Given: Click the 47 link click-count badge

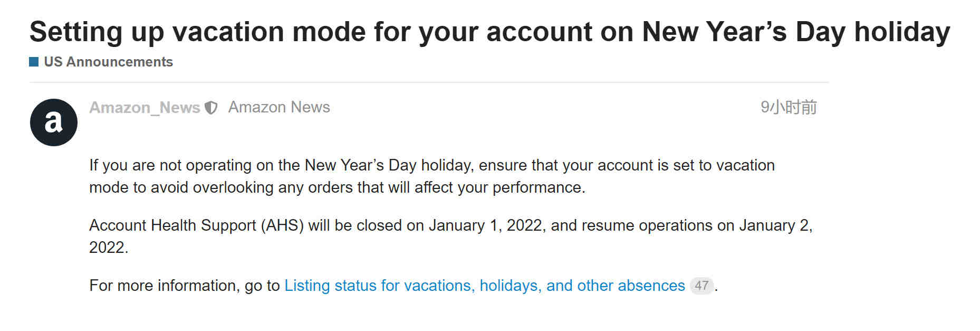Looking at the screenshot, I should (x=702, y=286).
